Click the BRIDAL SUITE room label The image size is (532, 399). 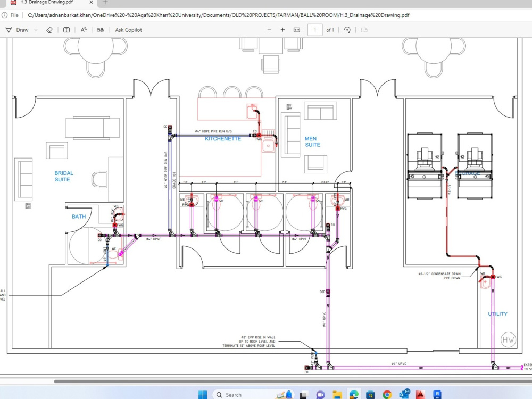coord(63,176)
